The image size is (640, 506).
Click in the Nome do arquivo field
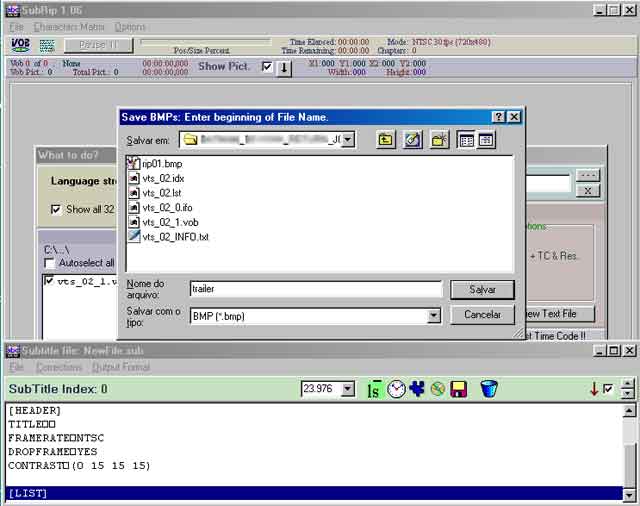tap(316, 289)
